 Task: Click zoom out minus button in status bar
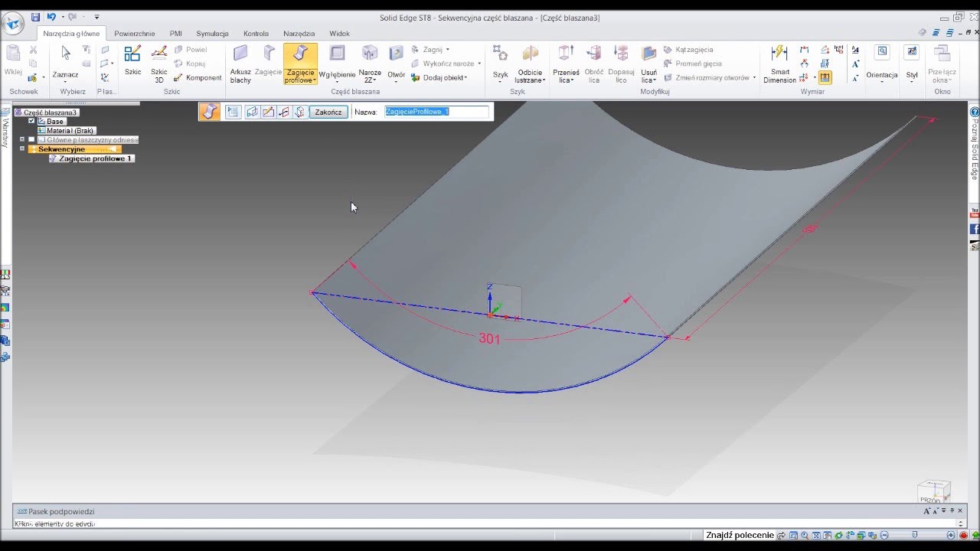(884, 535)
